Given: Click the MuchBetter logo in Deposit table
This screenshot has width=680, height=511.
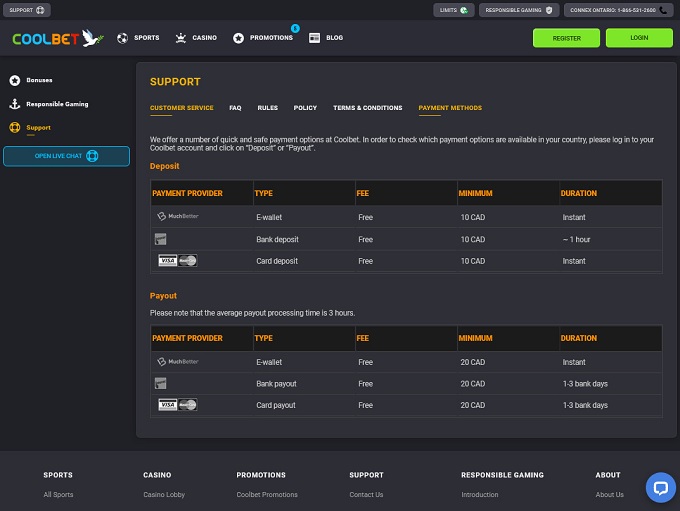Looking at the screenshot, I should (x=177, y=216).
